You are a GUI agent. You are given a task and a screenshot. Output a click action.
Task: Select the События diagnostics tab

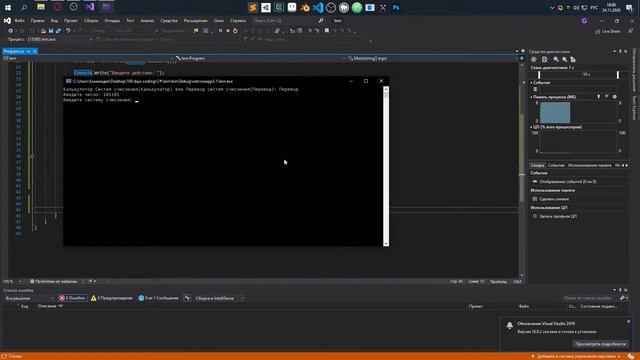click(556, 165)
